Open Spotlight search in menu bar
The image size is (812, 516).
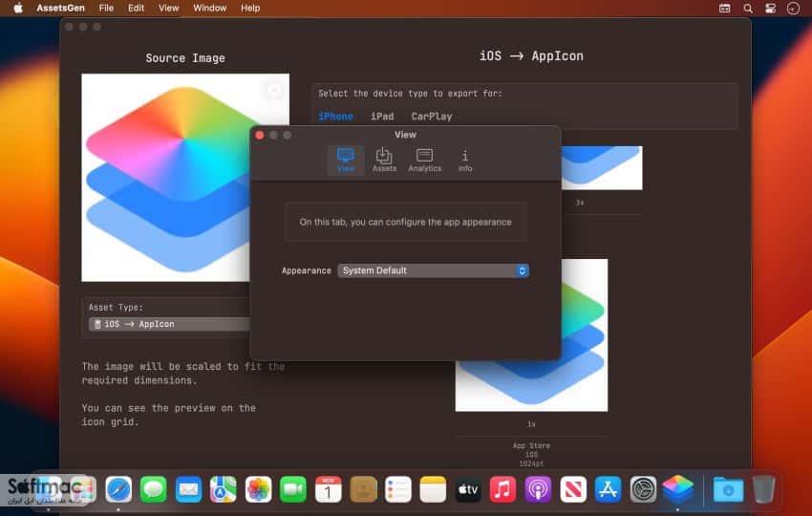748,9
